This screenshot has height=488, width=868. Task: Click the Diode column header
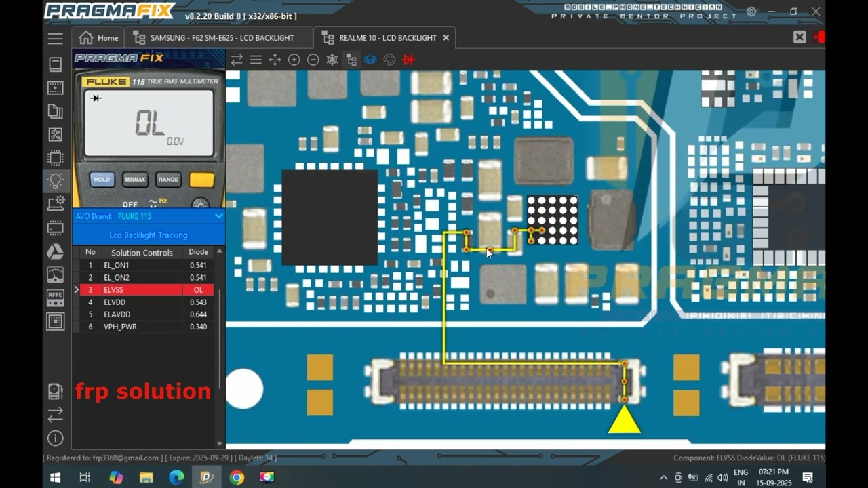click(199, 252)
